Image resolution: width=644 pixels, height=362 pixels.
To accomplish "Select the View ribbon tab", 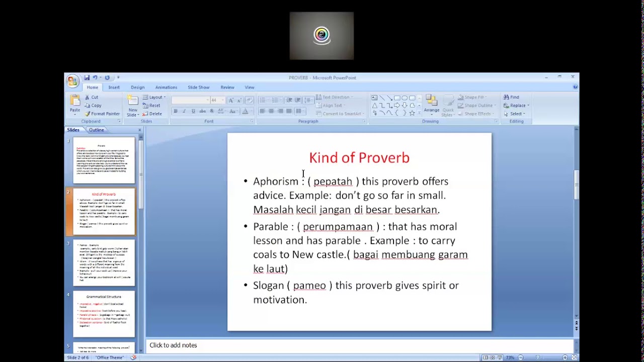I will click(250, 87).
